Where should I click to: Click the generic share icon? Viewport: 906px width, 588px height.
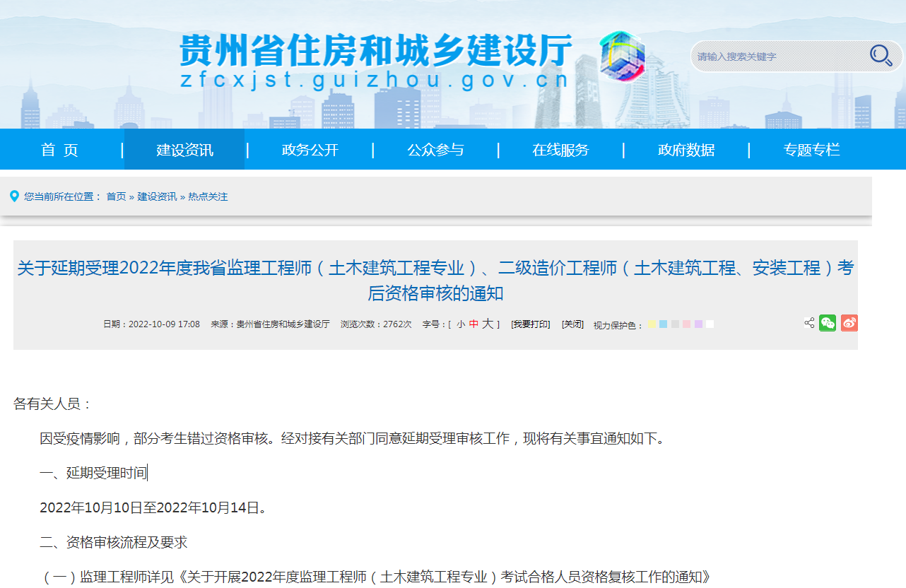pyautogui.click(x=809, y=323)
